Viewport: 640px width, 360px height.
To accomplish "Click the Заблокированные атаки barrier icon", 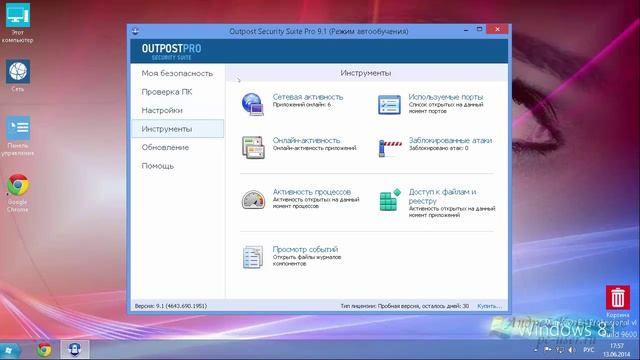I will 390,148.
